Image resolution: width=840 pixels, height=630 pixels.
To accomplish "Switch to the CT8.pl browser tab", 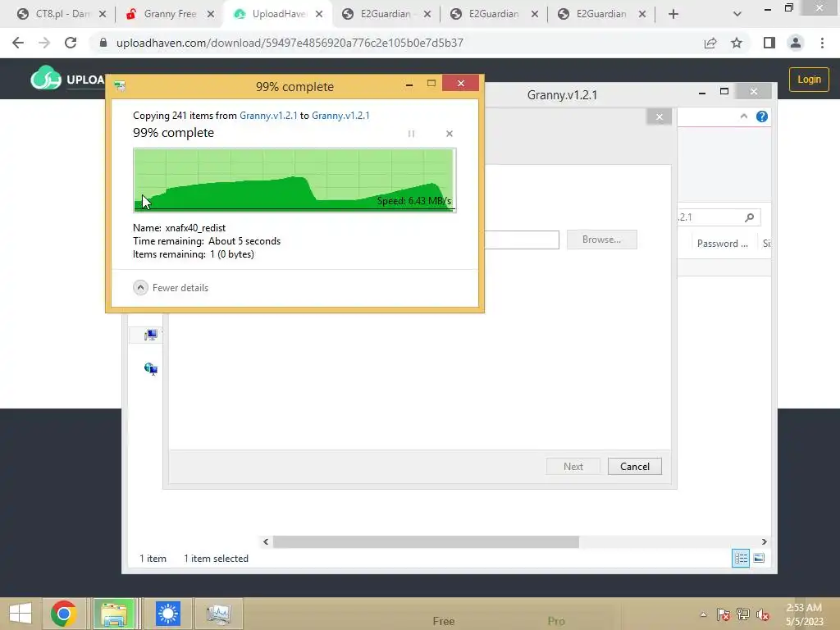I will click(62, 14).
